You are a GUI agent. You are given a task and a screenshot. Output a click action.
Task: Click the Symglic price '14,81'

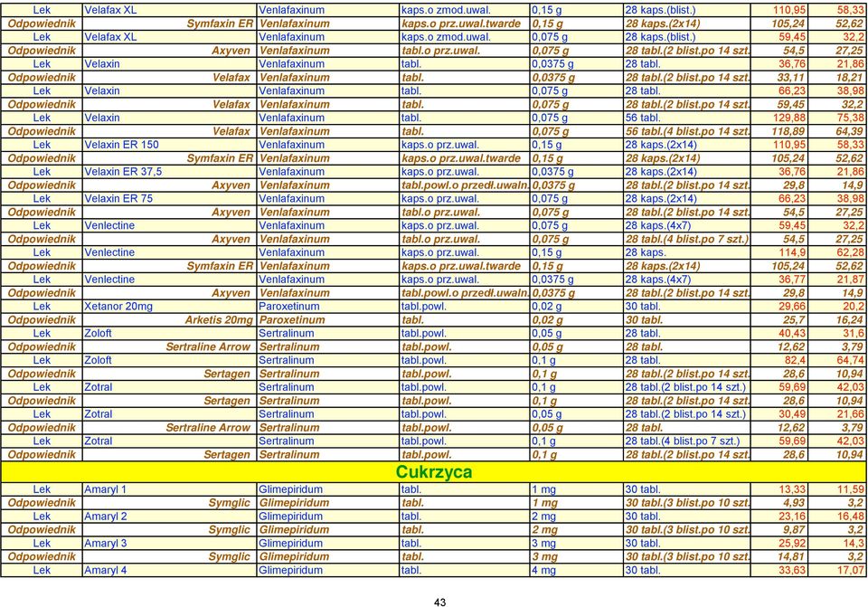click(x=792, y=556)
